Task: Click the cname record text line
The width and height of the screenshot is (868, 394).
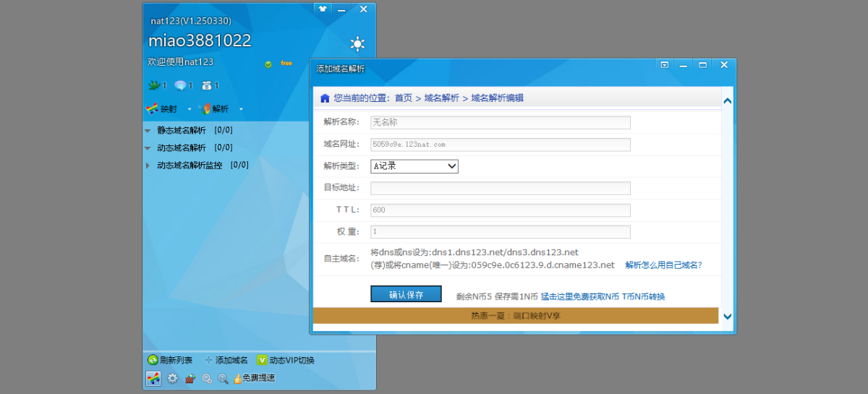Action: pyautogui.click(x=493, y=265)
